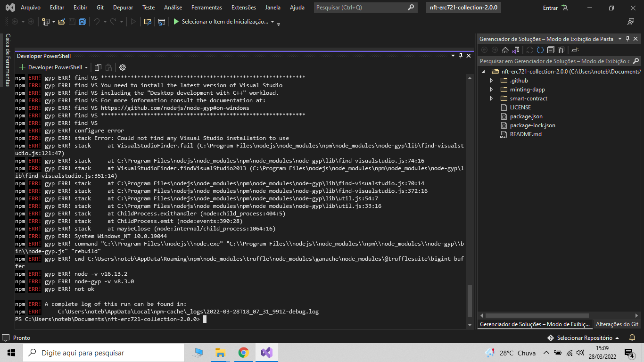Expand the .github folder
This screenshot has height=362, width=644.
point(491,81)
